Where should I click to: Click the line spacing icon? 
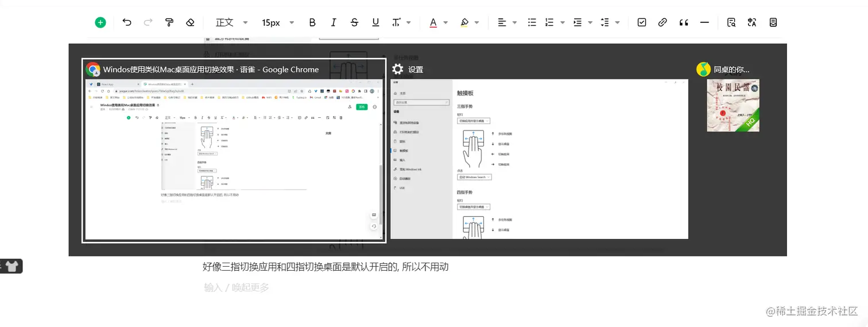(x=604, y=22)
